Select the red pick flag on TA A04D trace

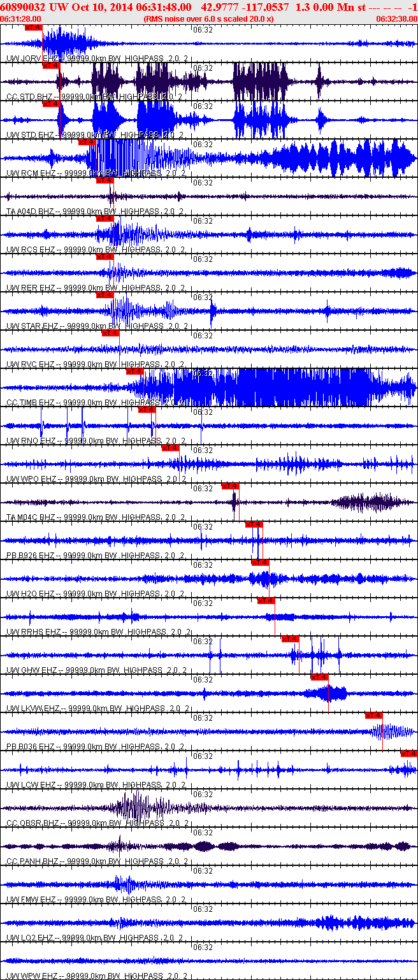(x=104, y=180)
